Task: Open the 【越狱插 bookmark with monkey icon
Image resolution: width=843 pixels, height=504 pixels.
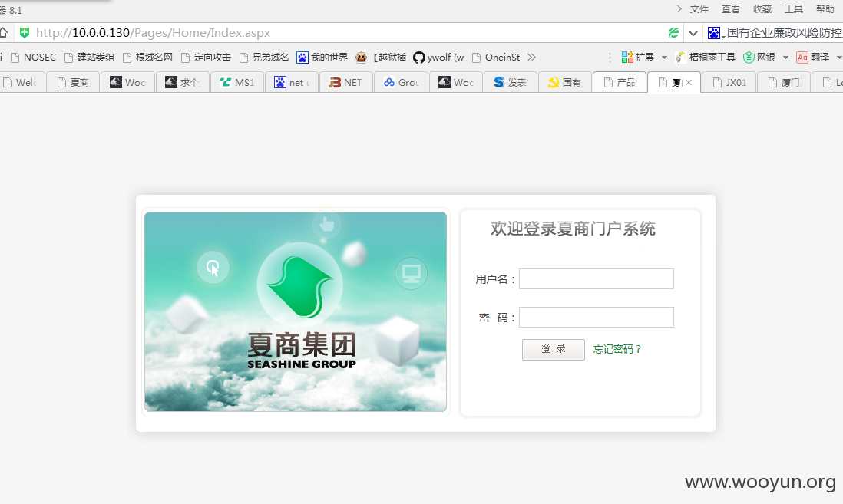Action: (x=381, y=58)
